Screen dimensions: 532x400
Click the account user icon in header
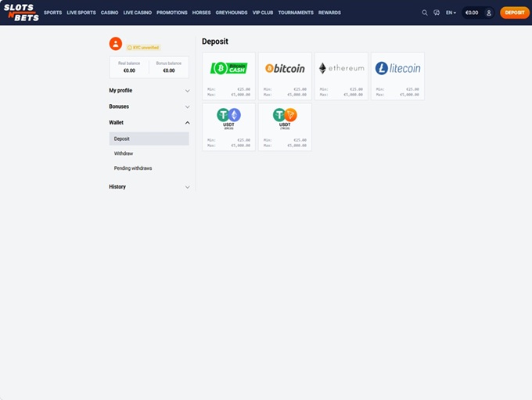pyautogui.click(x=489, y=13)
